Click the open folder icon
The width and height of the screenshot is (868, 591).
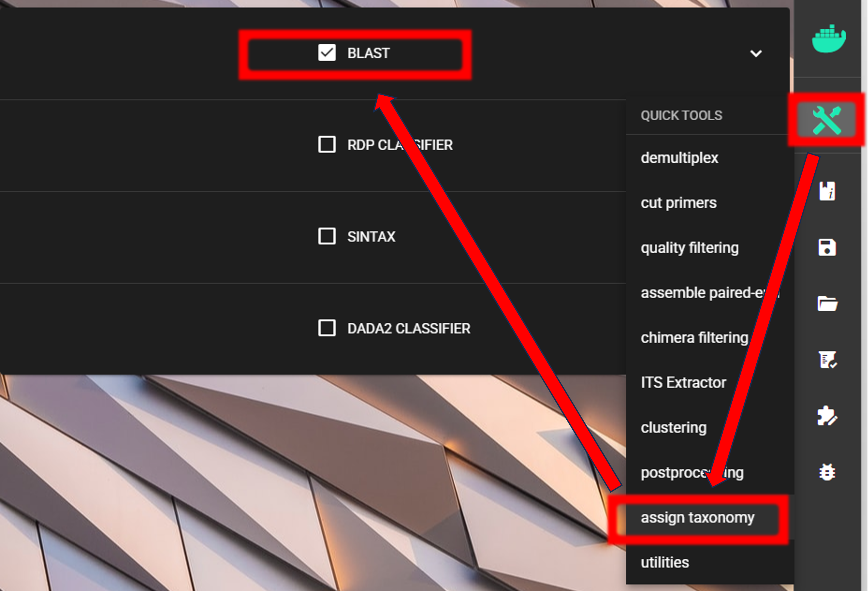[x=827, y=303]
